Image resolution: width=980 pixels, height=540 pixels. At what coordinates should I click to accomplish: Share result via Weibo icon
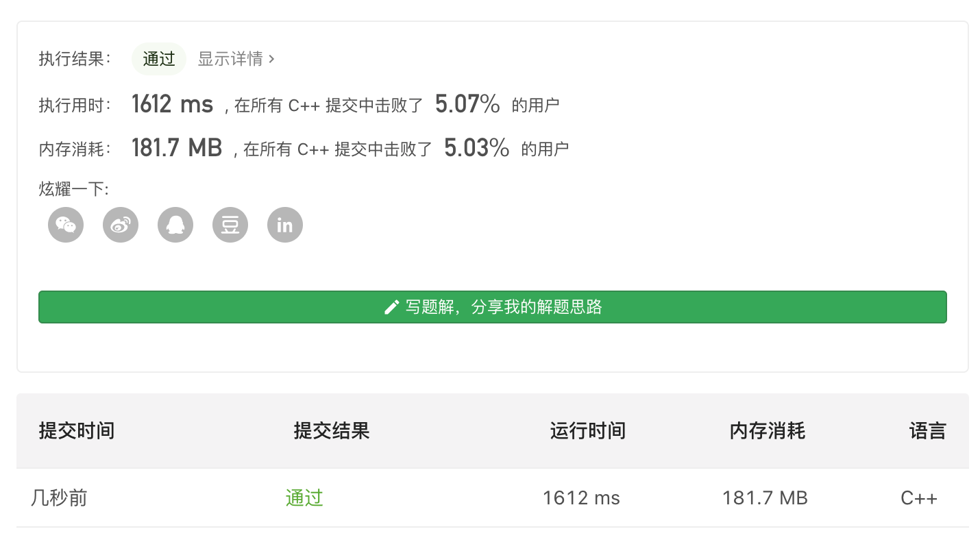coord(121,225)
